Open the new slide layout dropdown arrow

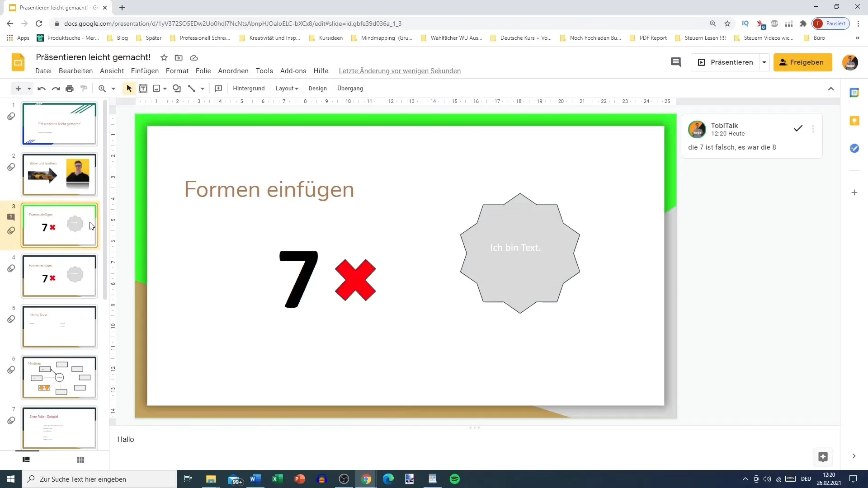point(29,89)
